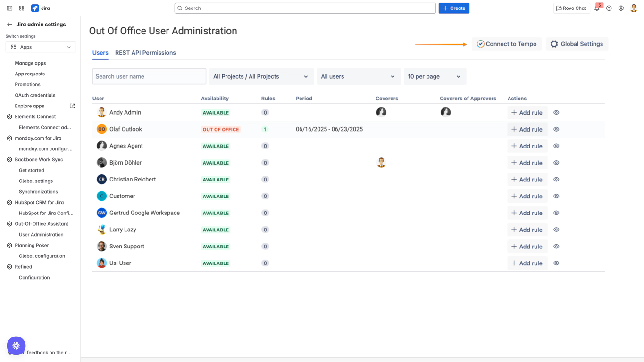
Task: Open the help question mark icon
Action: 609,8
